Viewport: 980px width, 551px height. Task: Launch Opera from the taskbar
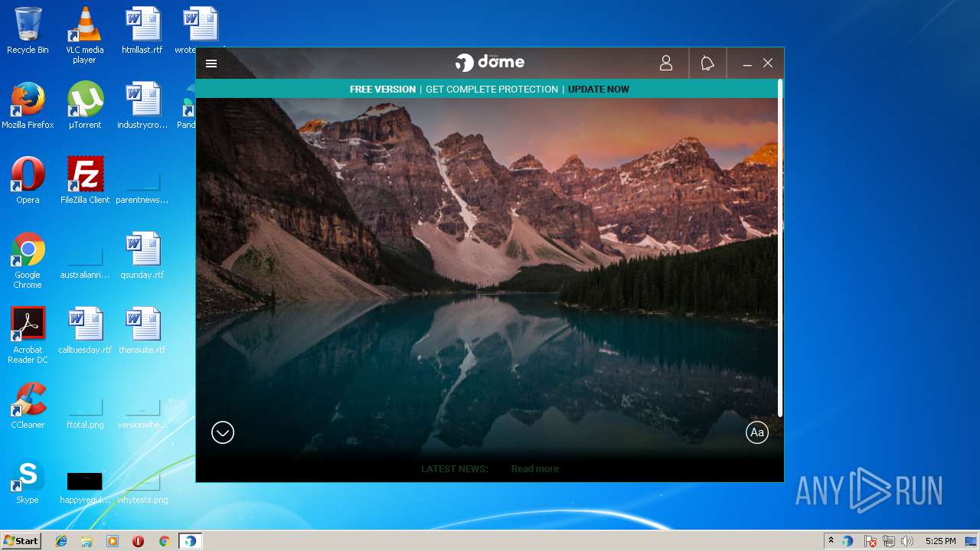click(x=138, y=541)
